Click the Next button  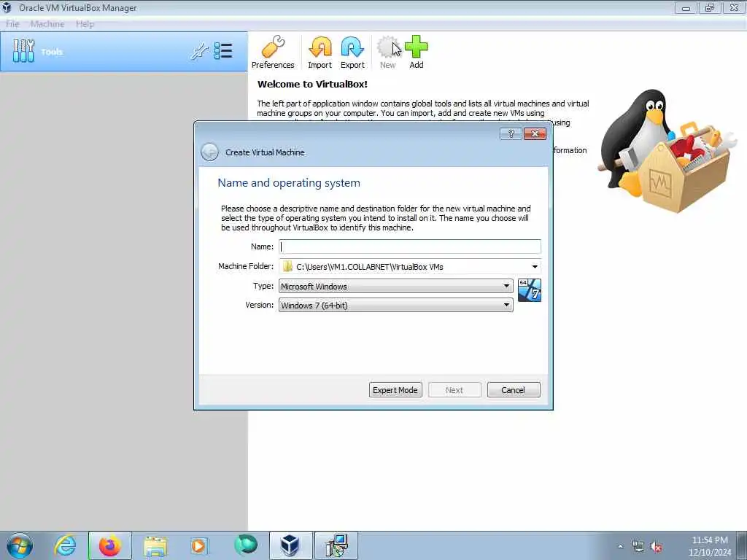[x=454, y=390]
